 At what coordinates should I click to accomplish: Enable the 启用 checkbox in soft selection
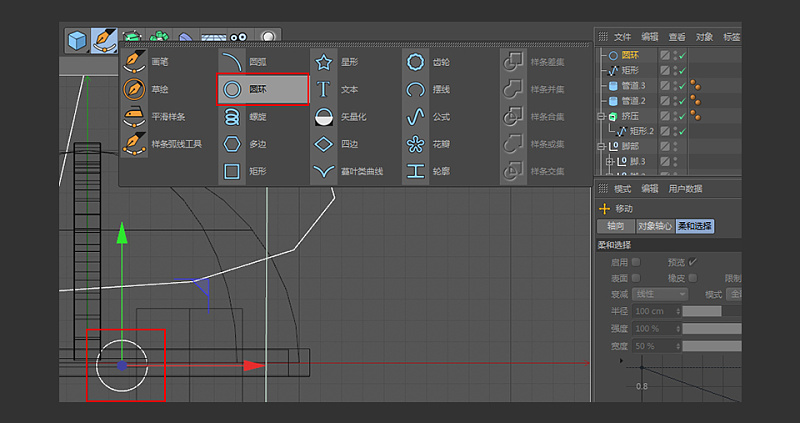point(636,262)
